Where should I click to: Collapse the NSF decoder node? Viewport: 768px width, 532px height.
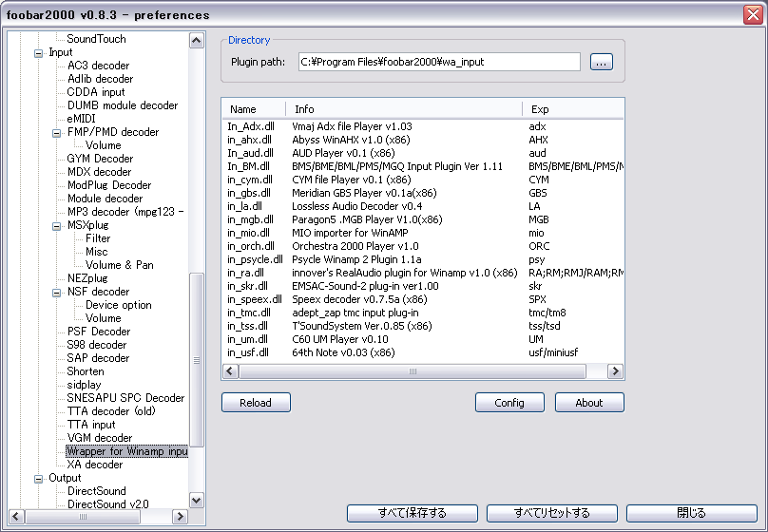click(x=56, y=292)
